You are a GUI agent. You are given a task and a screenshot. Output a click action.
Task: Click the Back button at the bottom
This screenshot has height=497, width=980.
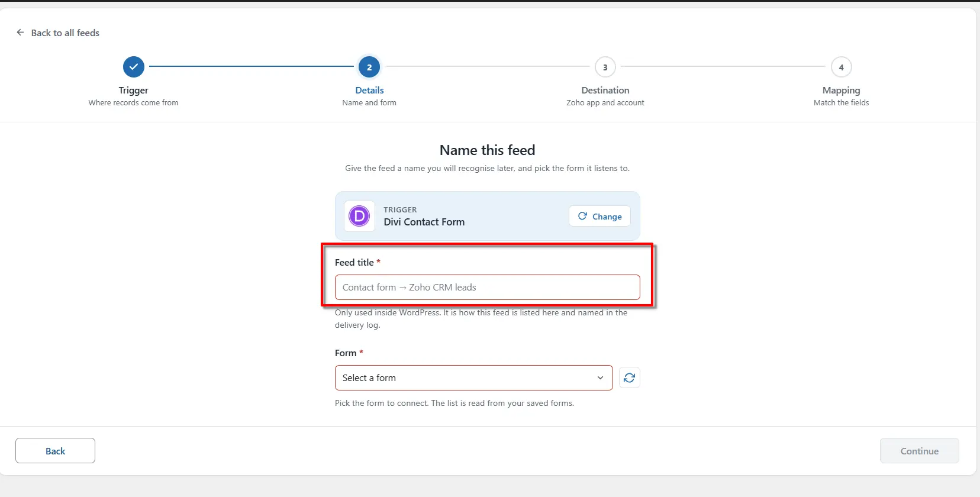click(55, 450)
